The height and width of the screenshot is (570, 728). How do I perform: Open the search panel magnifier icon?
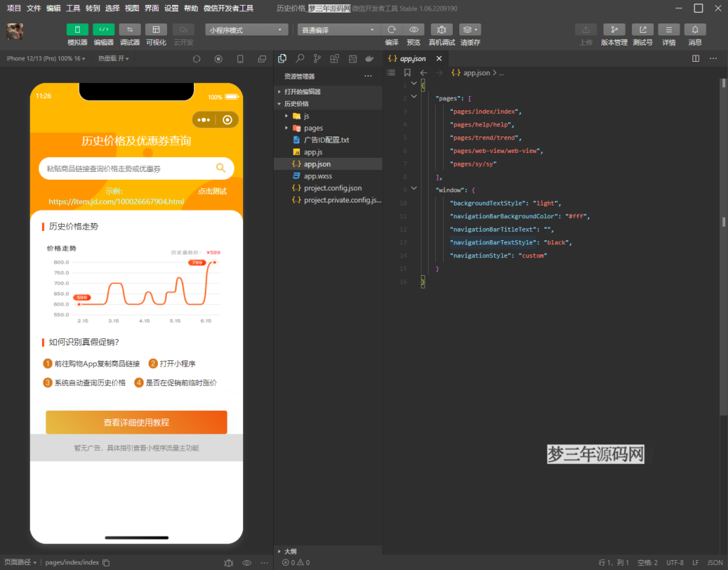(300, 59)
